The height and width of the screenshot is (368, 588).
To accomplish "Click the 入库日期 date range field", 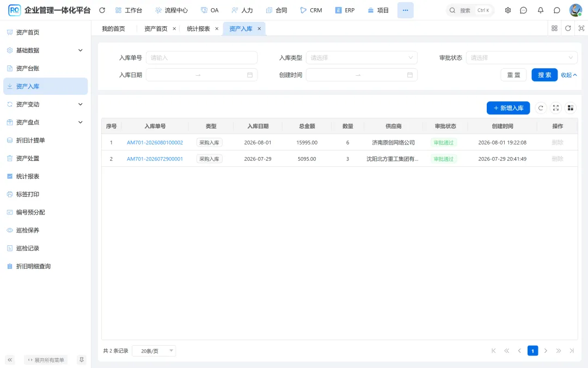I will (x=202, y=75).
